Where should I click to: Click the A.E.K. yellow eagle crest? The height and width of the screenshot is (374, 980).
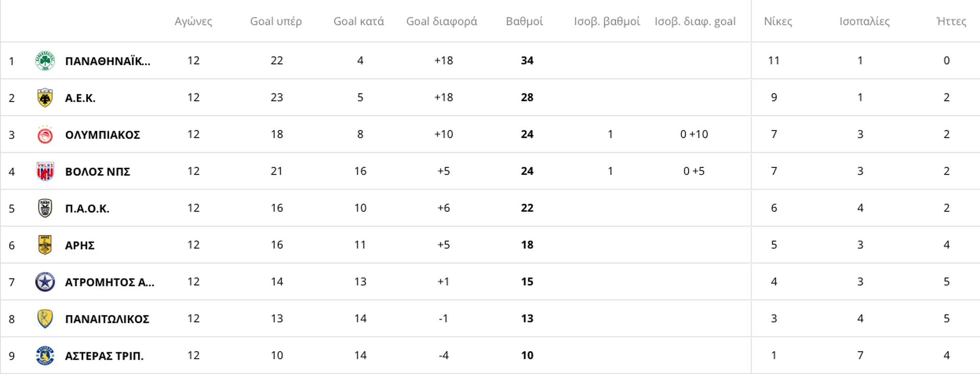(x=45, y=97)
